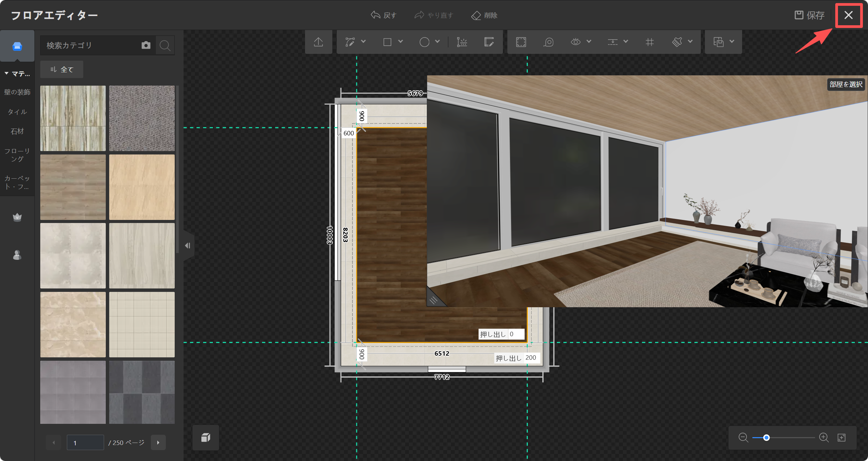The image size is (868, 461).
Task: Click the zoom slider handle
Action: (x=766, y=437)
